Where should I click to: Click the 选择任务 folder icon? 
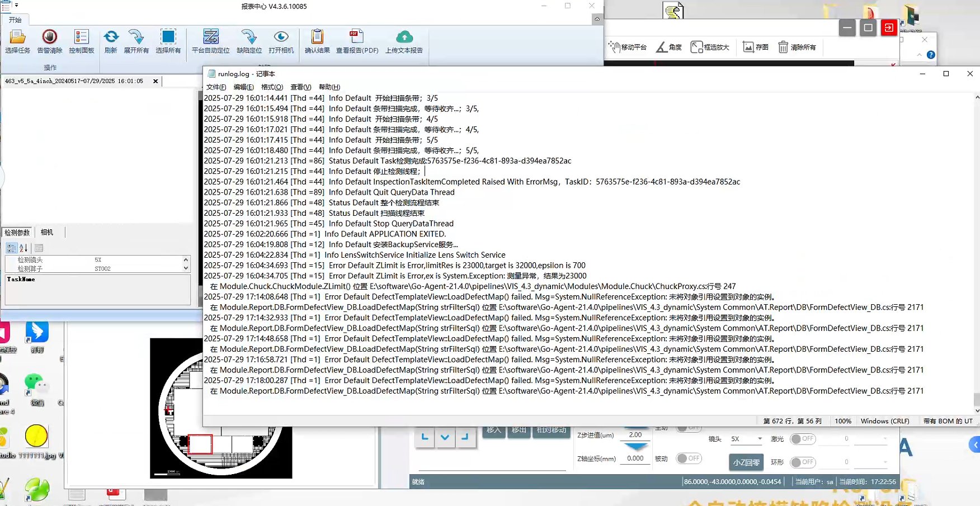click(17, 37)
